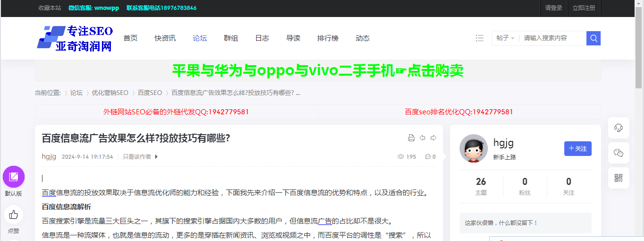Show the QR code sidebar icon
The width and height of the screenshot is (644, 241).
[619, 178]
